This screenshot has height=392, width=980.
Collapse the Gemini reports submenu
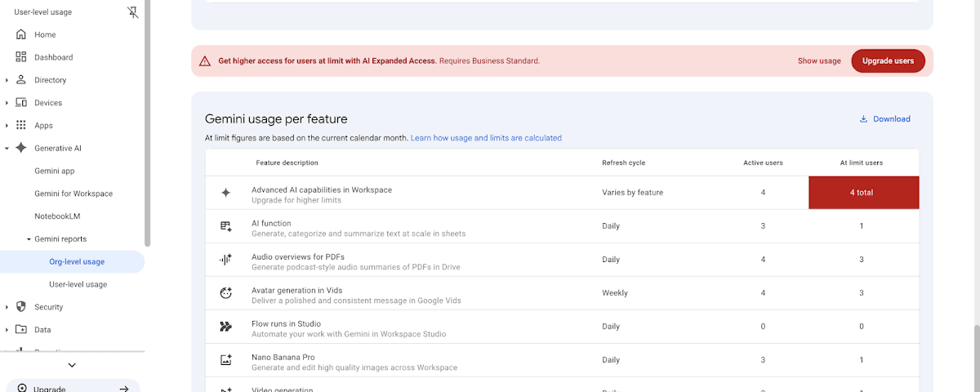29,239
